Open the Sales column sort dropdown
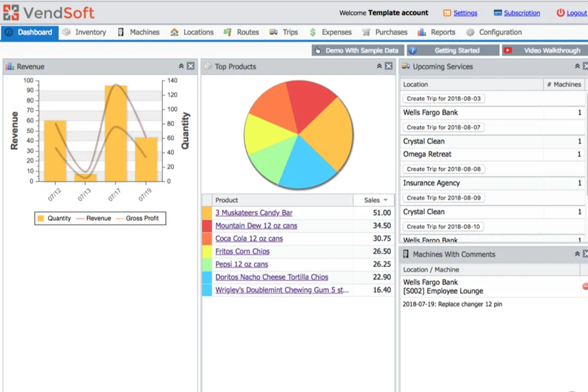588x392 pixels. click(386, 200)
